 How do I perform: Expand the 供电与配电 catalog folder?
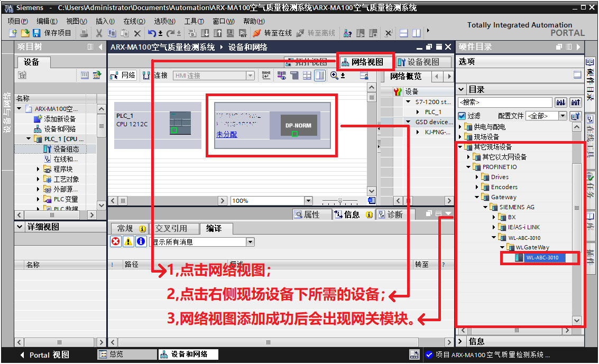pyautogui.click(x=460, y=126)
